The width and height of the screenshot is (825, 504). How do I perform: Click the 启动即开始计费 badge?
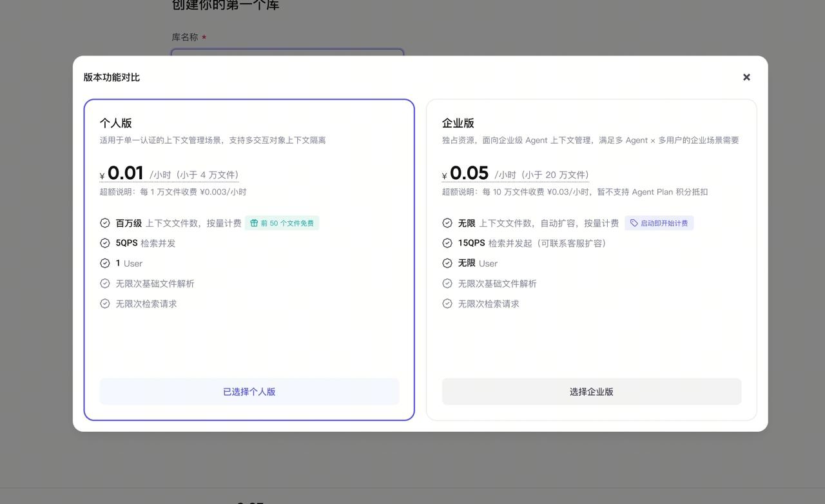659,223
